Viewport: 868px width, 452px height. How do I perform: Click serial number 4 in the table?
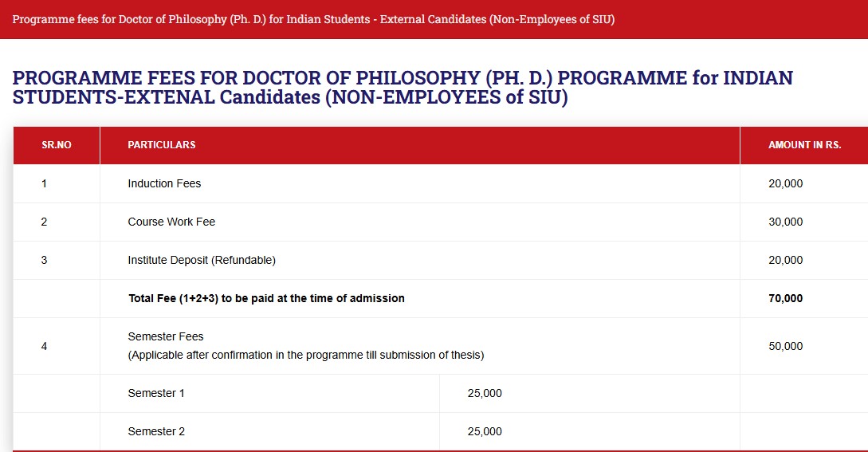(x=44, y=346)
